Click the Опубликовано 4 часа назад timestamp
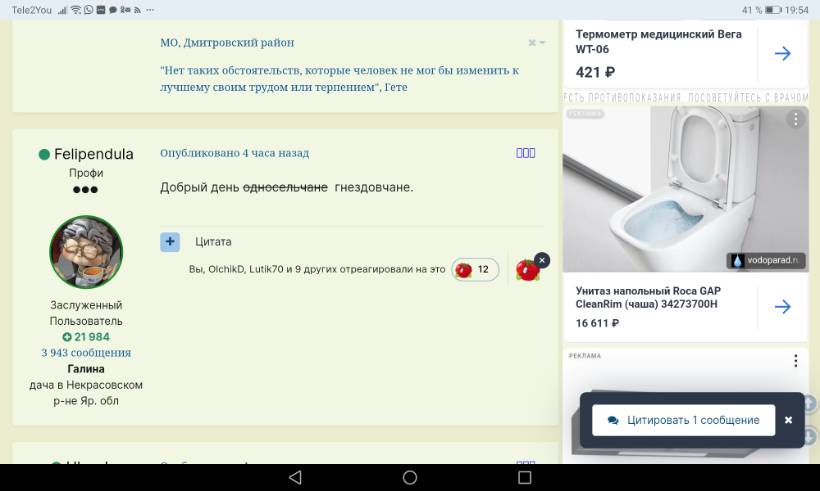 [234, 153]
